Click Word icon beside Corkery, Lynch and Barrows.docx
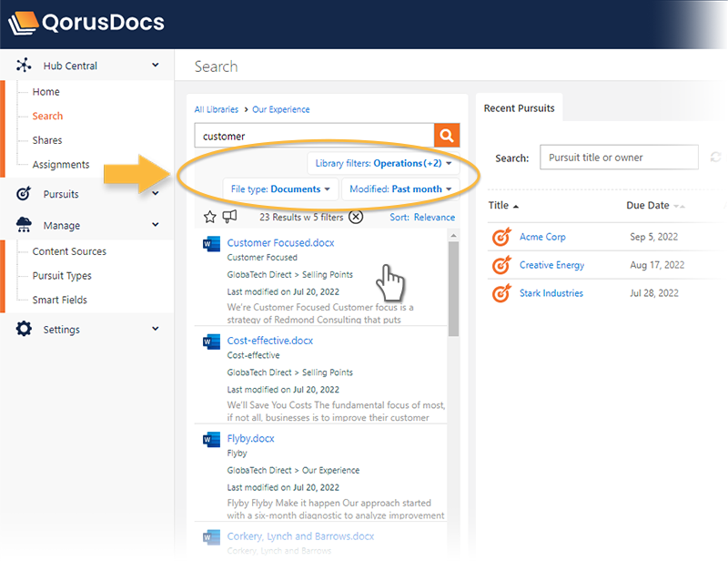Screen dimensions: 728x561 click(x=211, y=537)
